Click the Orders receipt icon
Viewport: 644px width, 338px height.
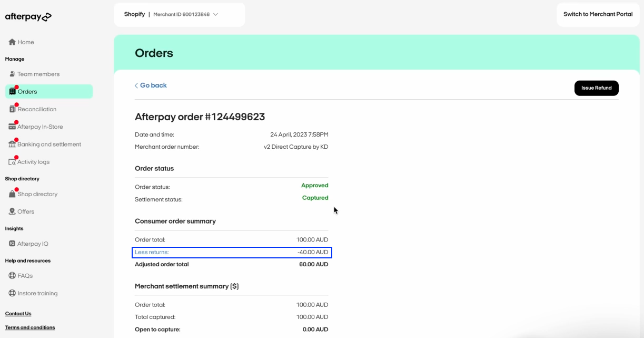(13, 92)
